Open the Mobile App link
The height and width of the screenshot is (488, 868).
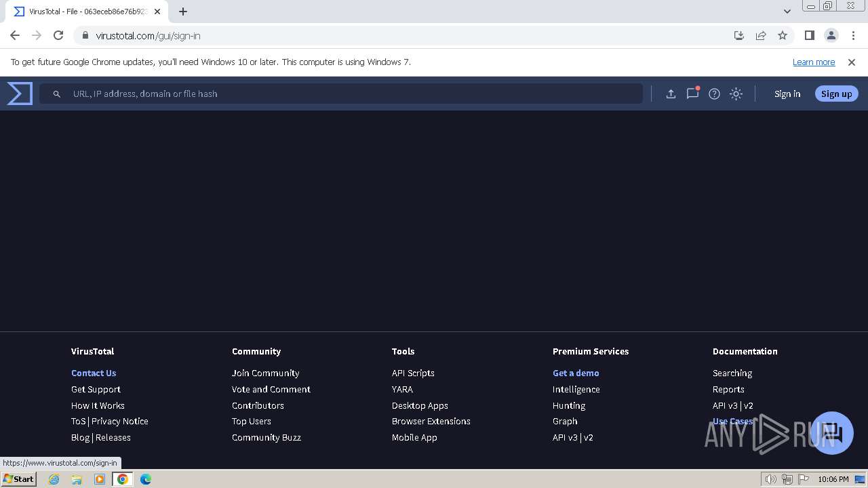click(x=414, y=437)
